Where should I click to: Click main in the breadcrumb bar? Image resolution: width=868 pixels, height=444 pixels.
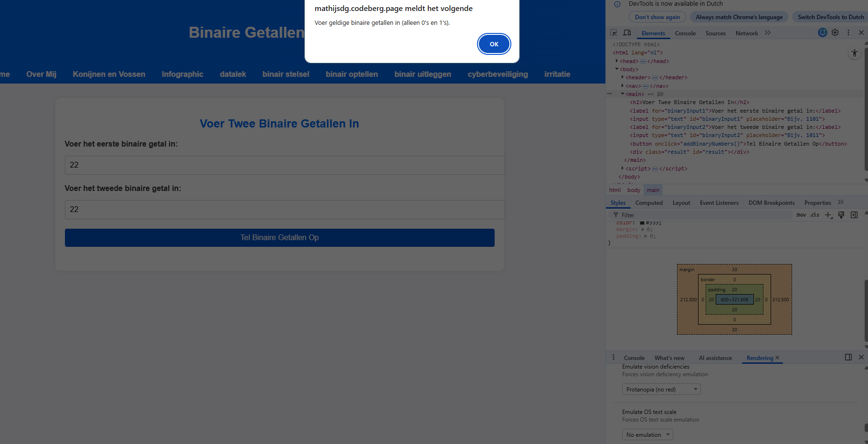click(x=653, y=190)
